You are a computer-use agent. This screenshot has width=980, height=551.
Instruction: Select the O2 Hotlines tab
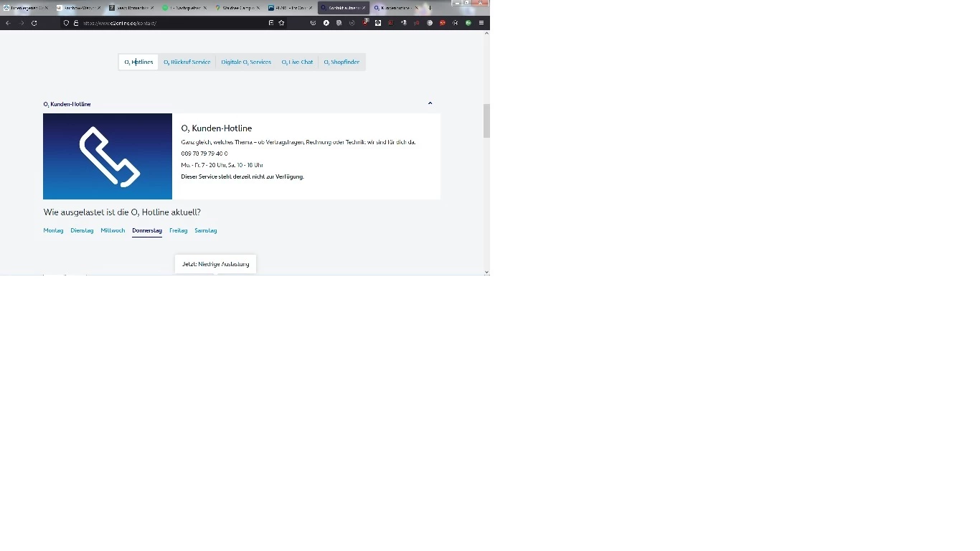click(x=138, y=62)
